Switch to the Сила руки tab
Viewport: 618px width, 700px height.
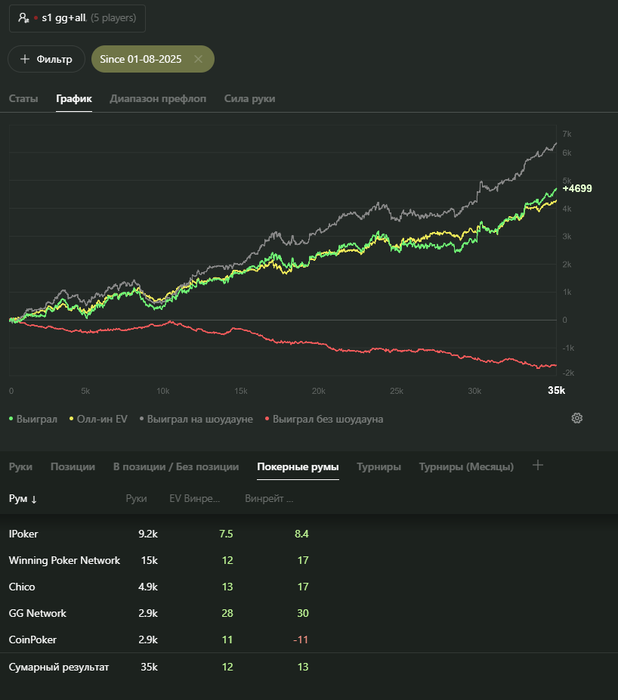250,99
